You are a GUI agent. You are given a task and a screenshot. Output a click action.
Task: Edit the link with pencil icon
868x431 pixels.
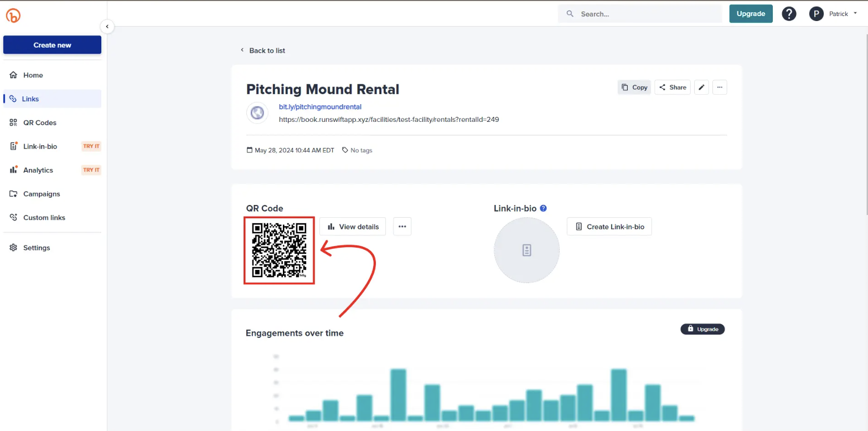coord(701,87)
